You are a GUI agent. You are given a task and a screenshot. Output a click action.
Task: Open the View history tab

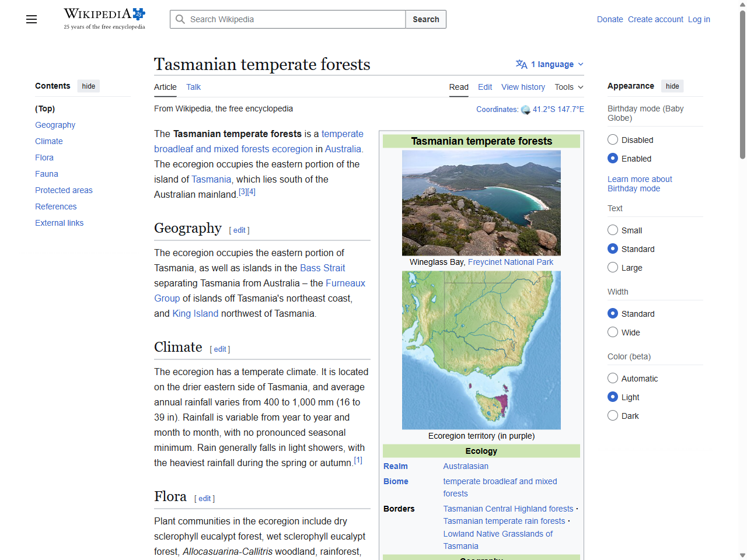click(523, 87)
